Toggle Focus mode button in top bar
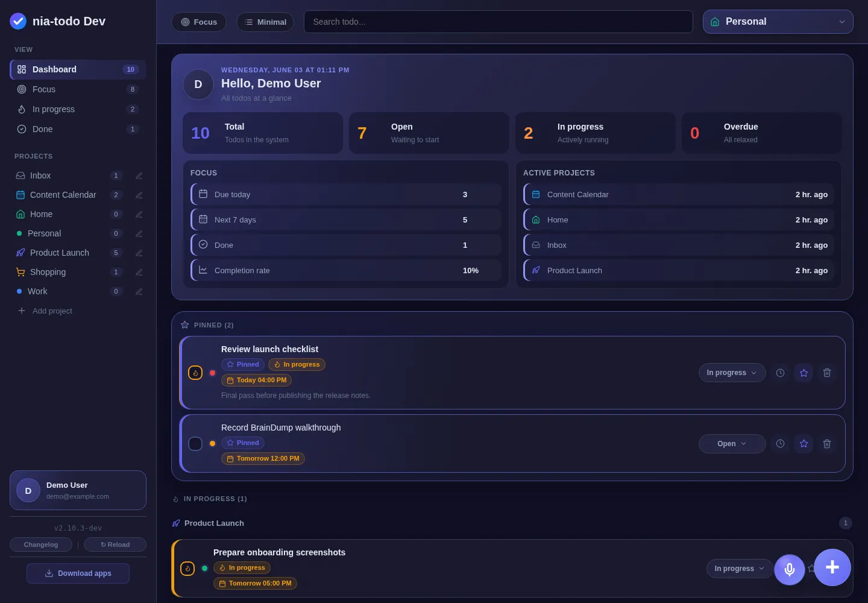Image resolution: width=868 pixels, height=603 pixels. (199, 22)
